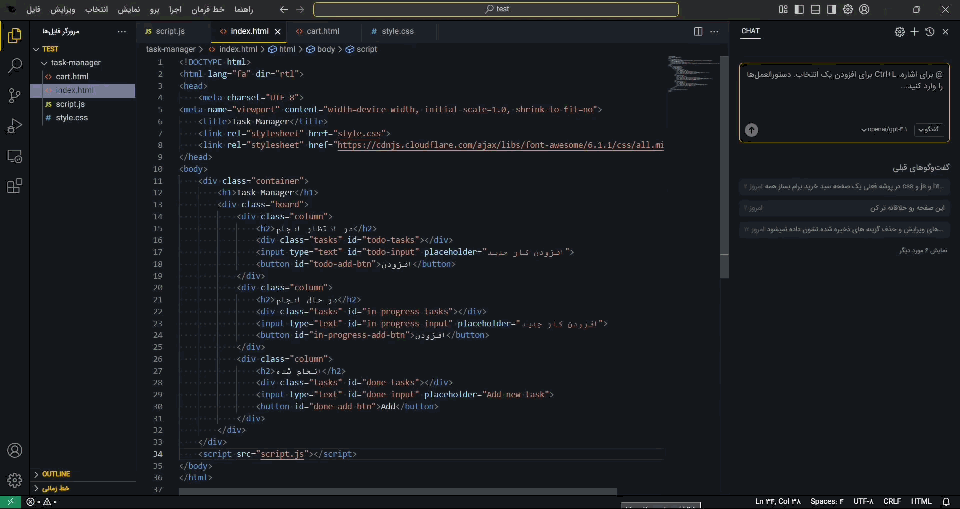This screenshot has width=960, height=509.
Task: Open the Run and Debug view
Action: point(15,126)
